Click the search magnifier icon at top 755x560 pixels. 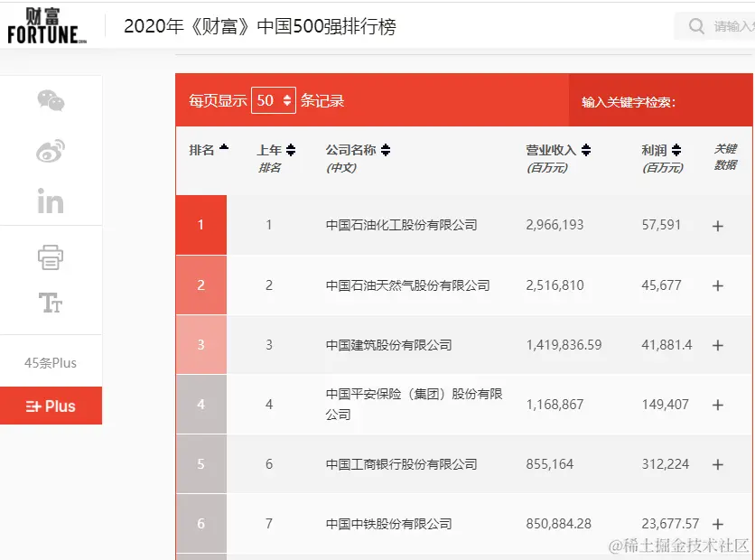click(x=696, y=26)
